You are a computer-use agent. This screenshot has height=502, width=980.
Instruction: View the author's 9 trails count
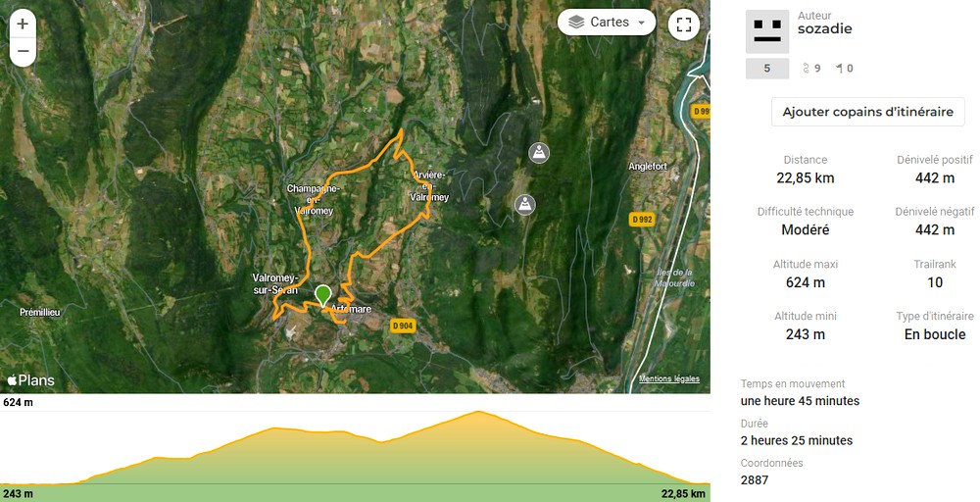811,69
